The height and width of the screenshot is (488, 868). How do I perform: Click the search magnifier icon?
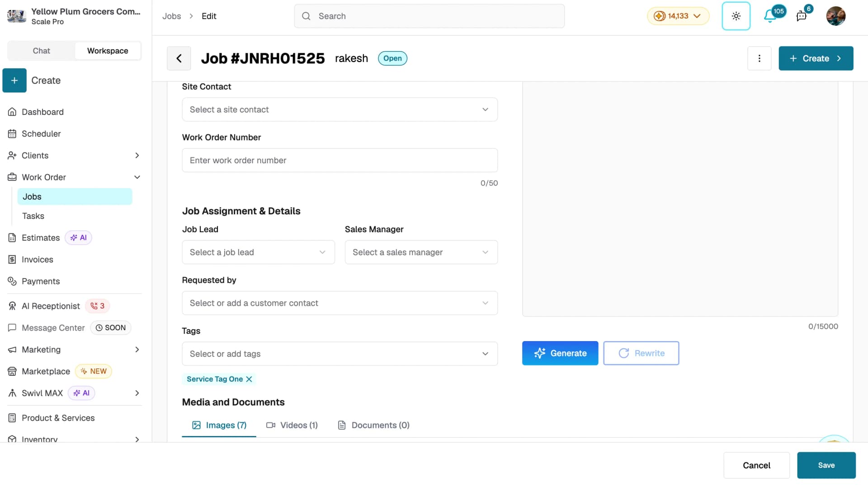[306, 16]
